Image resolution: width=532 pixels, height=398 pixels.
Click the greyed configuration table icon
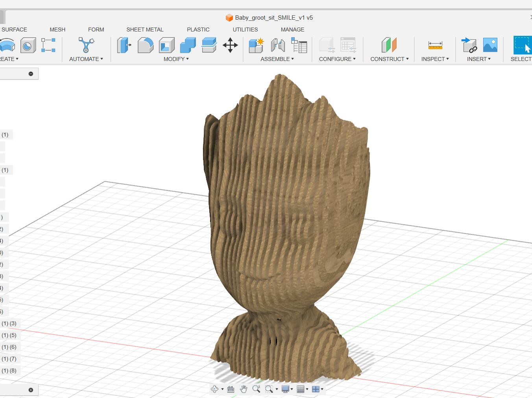pos(348,45)
